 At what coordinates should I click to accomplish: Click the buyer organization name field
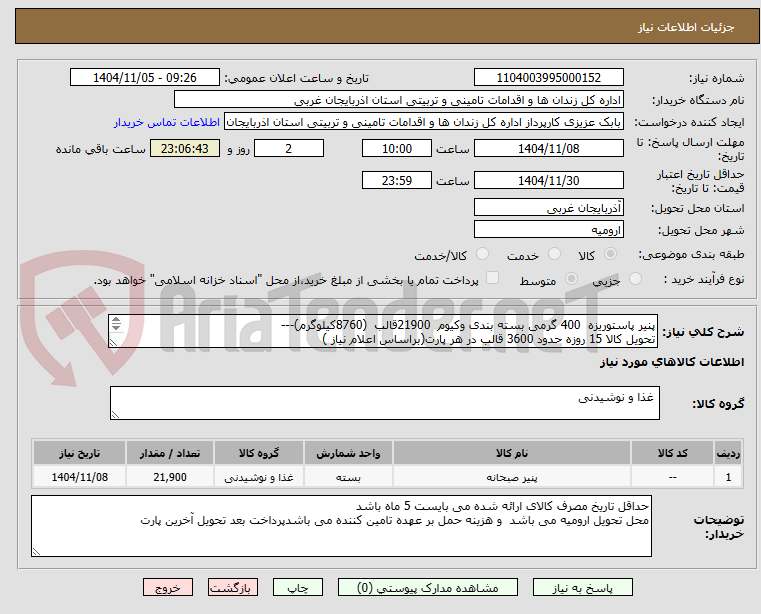click(398, 100)
